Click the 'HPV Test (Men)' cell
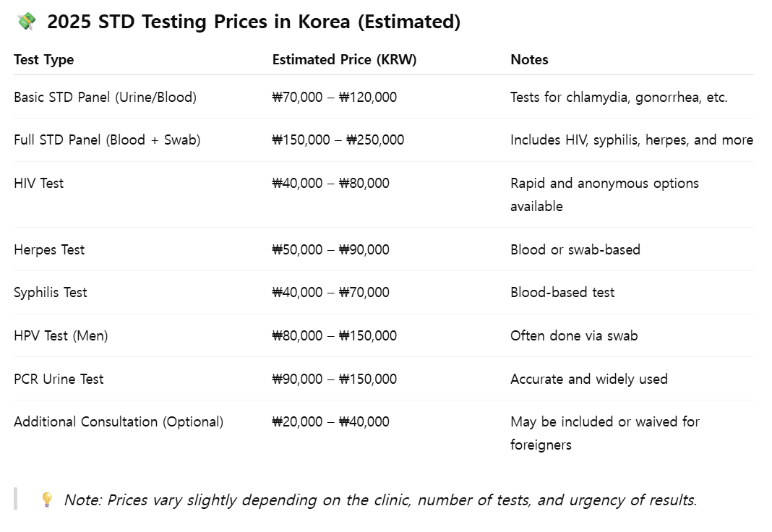The height and width of the screenshot is (532, 772). pyautogui.click(x=61, y=335)
